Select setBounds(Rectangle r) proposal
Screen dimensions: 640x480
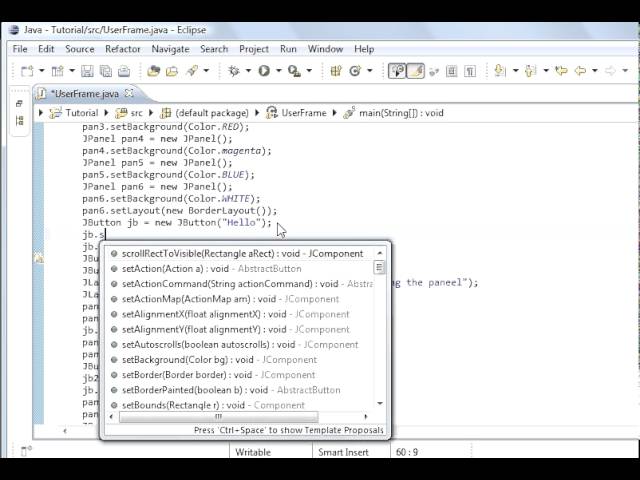tap(241, 405)
